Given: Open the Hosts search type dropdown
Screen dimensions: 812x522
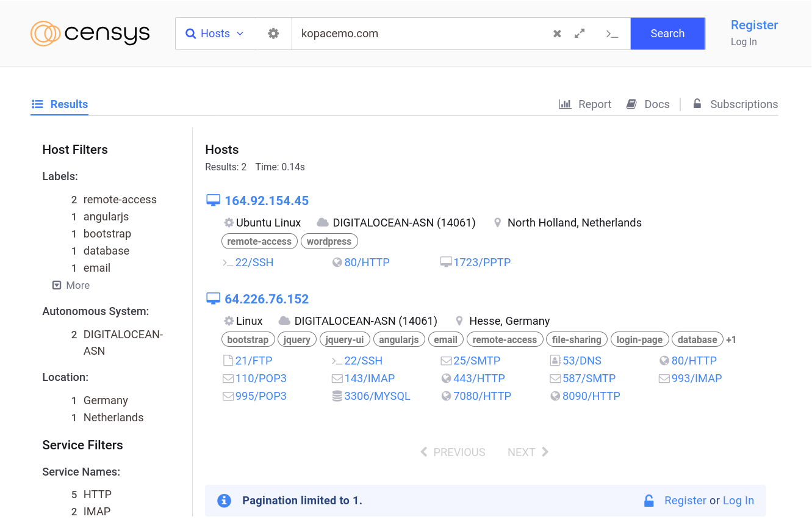Looking at the screenshot, I should point(215,34).
